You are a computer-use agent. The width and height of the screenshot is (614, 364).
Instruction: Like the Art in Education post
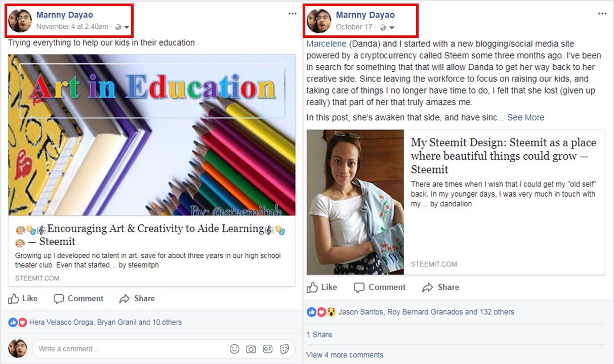23,299
